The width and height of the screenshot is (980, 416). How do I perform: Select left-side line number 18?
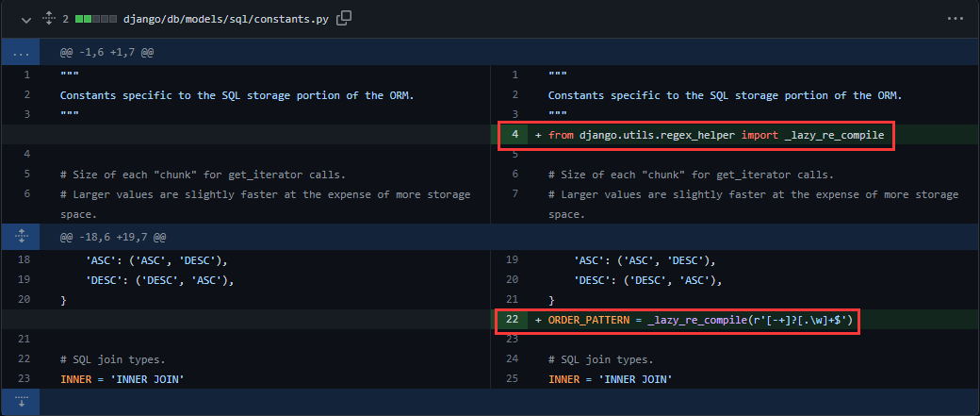pyautogui.click(x=24, y=259)
